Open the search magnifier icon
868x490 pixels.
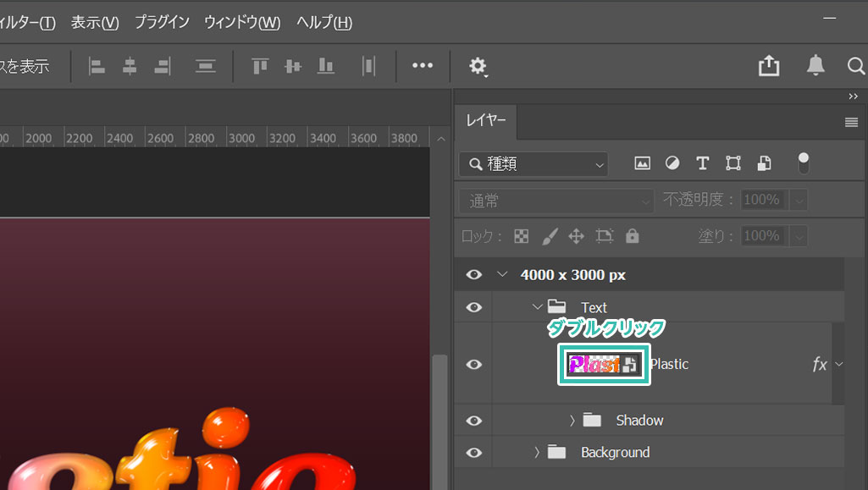(855, 66)
